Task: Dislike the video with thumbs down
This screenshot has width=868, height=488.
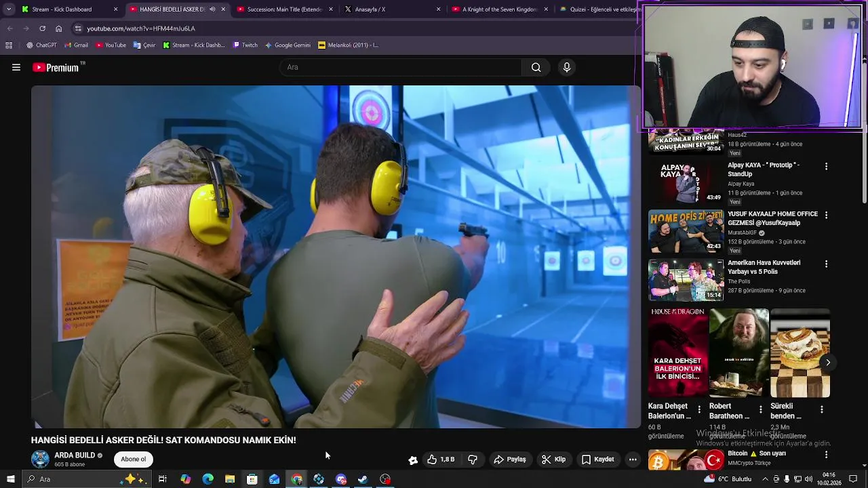Action: pos(473,460)
